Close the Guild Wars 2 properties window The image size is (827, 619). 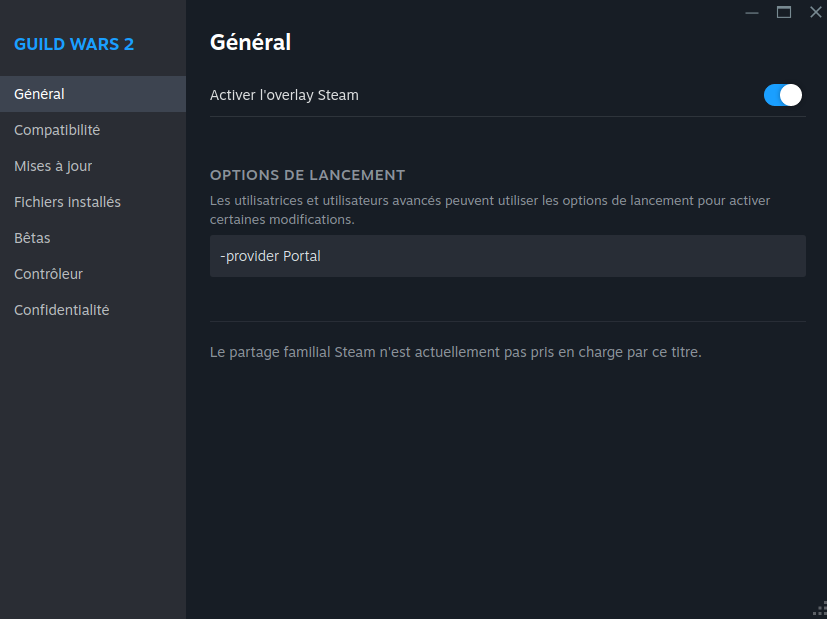(816, 12)
